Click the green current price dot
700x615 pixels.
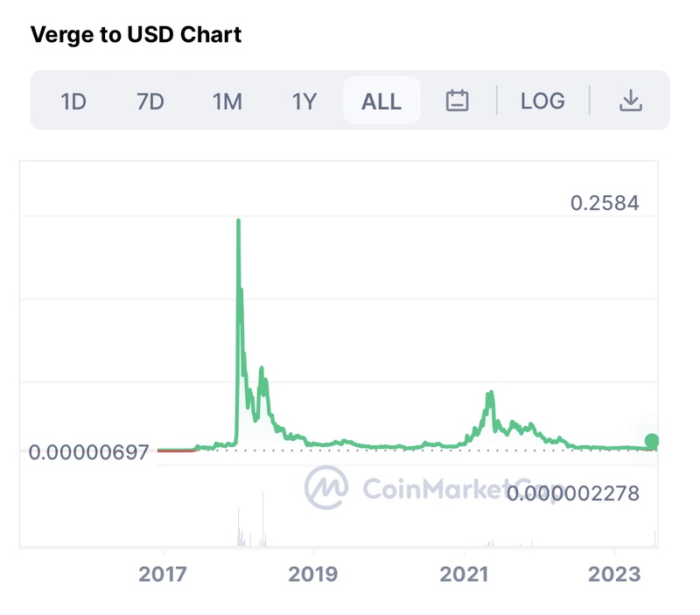click(652, 440)
